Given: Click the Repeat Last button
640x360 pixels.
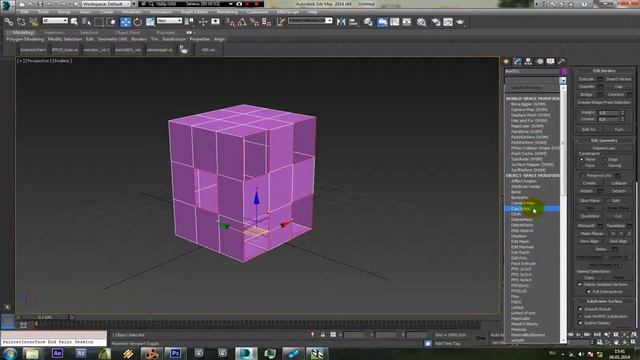Looking at the screenshot, I should point(604,148).
